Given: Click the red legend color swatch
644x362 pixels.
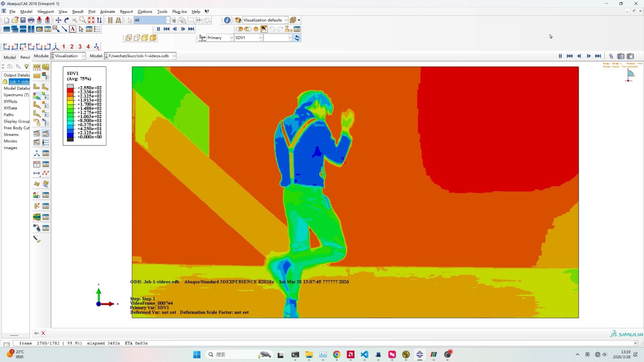Looking at the screenshot, I should click(x=70, y=90).
